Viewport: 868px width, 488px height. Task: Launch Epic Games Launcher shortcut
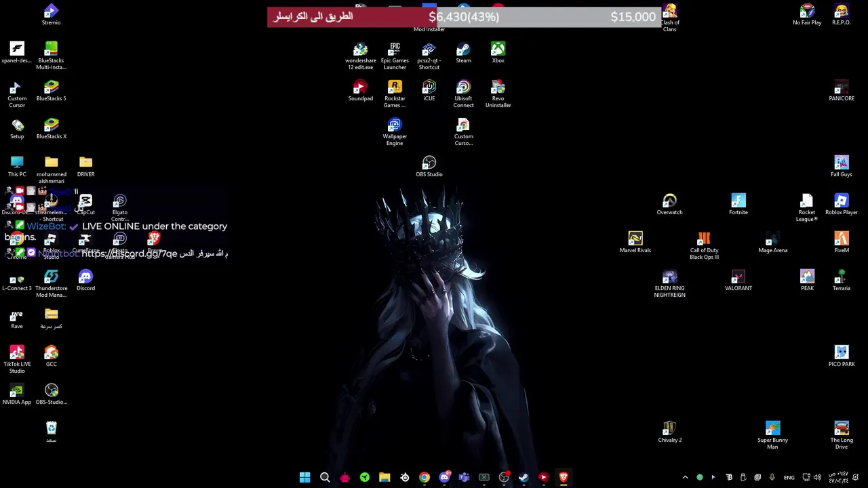click(395, 56)
